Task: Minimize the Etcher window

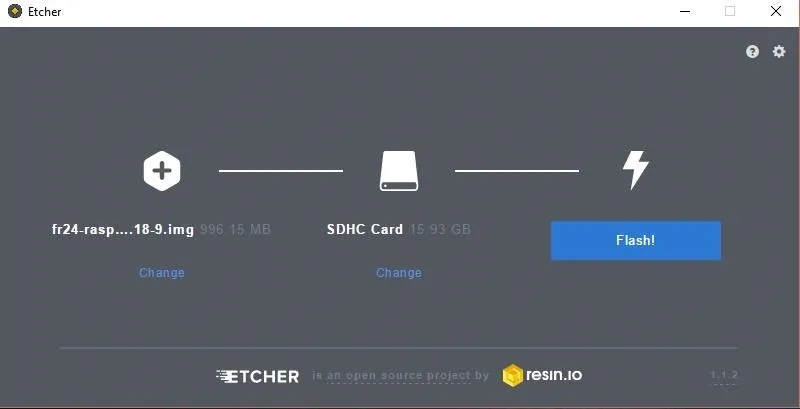Action: 685,11
